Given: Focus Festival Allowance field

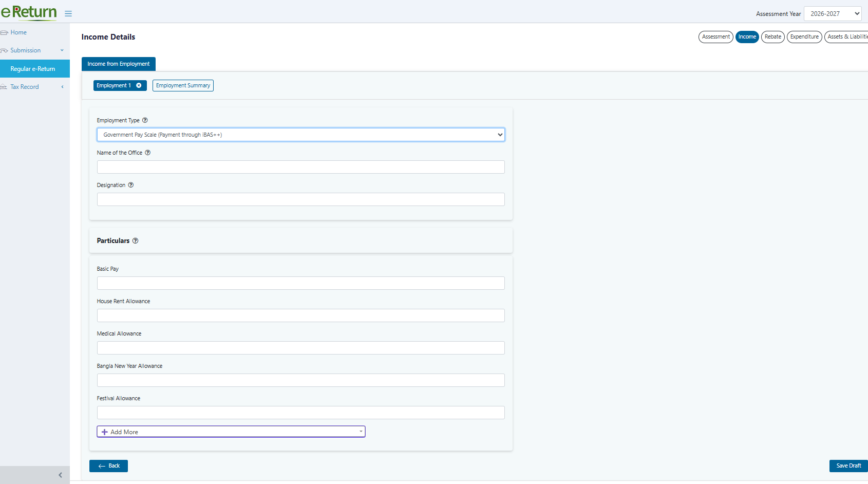Looking at the screenshot, I should tap(301, 413).
